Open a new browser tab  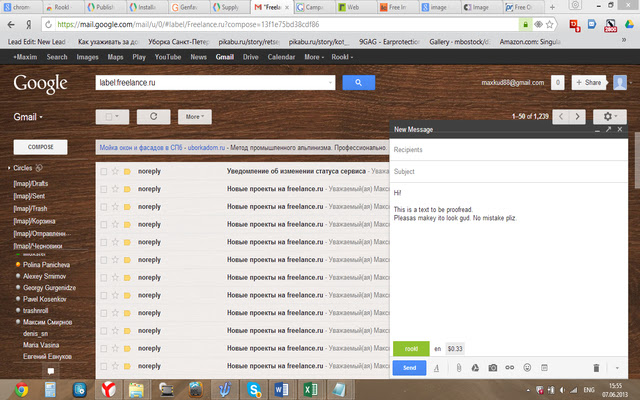552,7
